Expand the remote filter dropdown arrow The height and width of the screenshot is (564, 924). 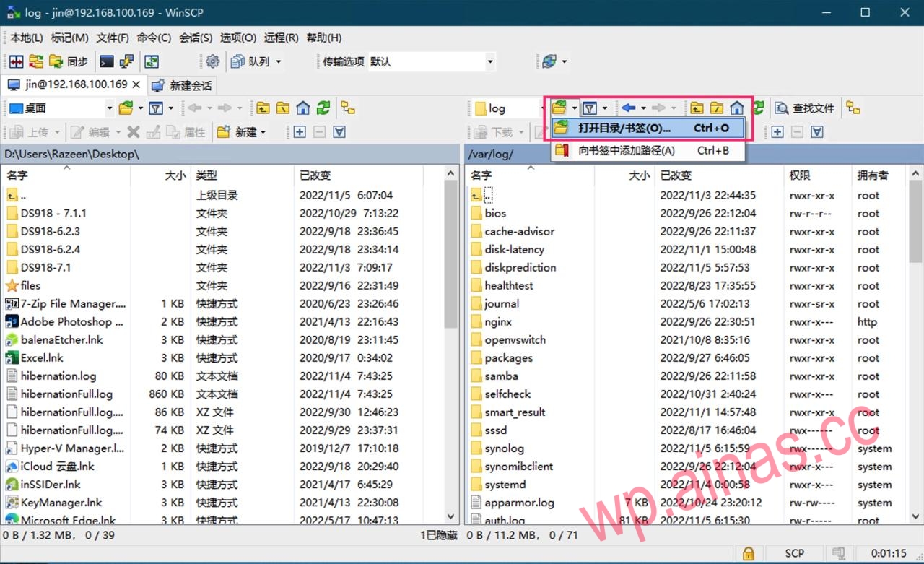(605, 108)
